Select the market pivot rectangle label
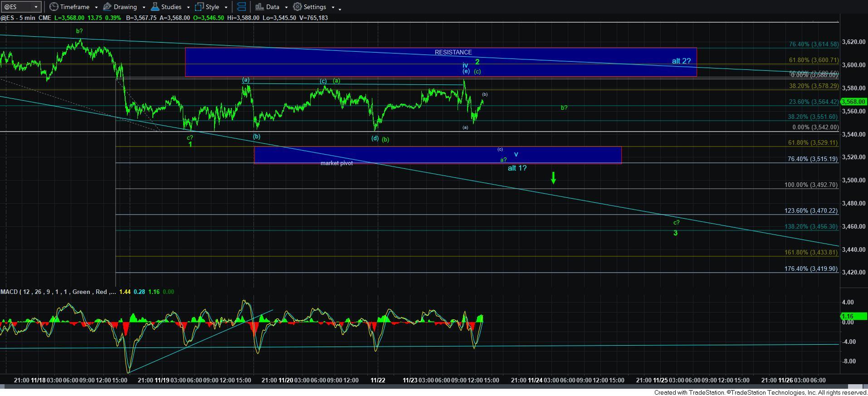Screen dimensions: 868x396 point(336,163)
